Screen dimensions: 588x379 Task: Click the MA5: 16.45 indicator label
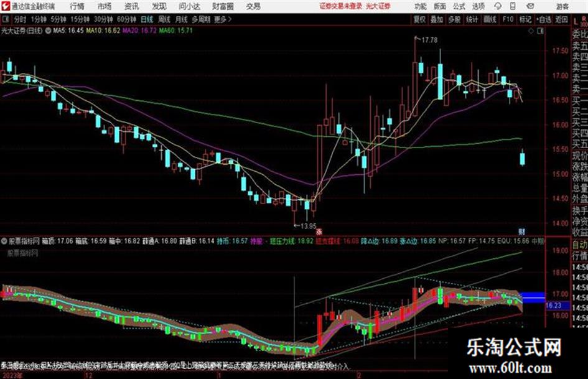[x=68, y=30]
